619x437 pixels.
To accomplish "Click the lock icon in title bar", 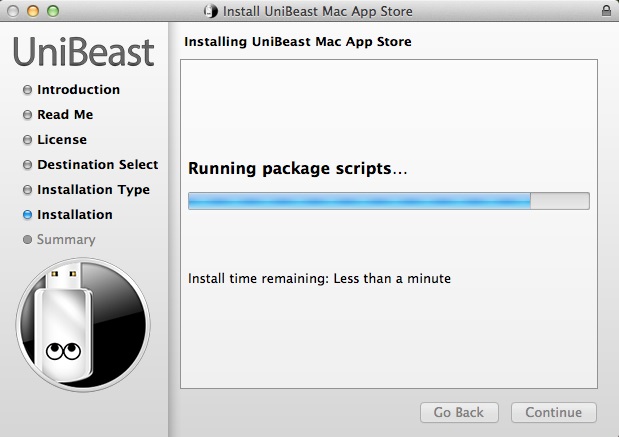I will tap(606, 11).
